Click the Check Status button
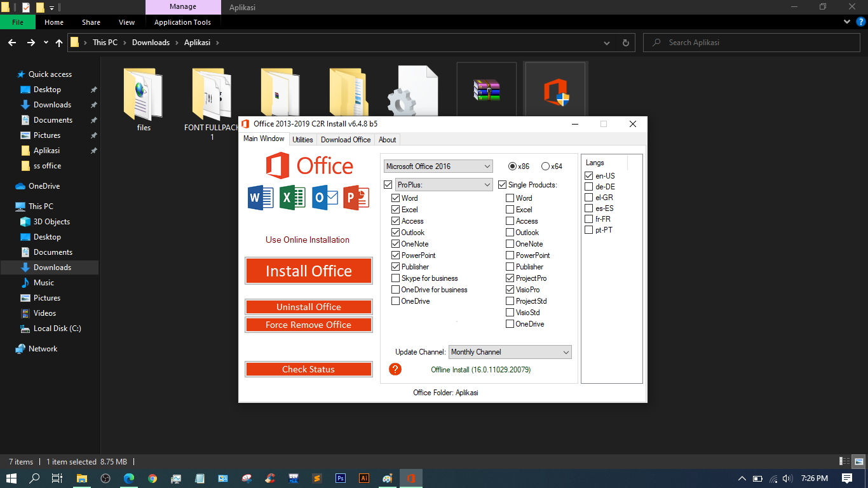This screenshot has width=868, height=488. [309, 369]
